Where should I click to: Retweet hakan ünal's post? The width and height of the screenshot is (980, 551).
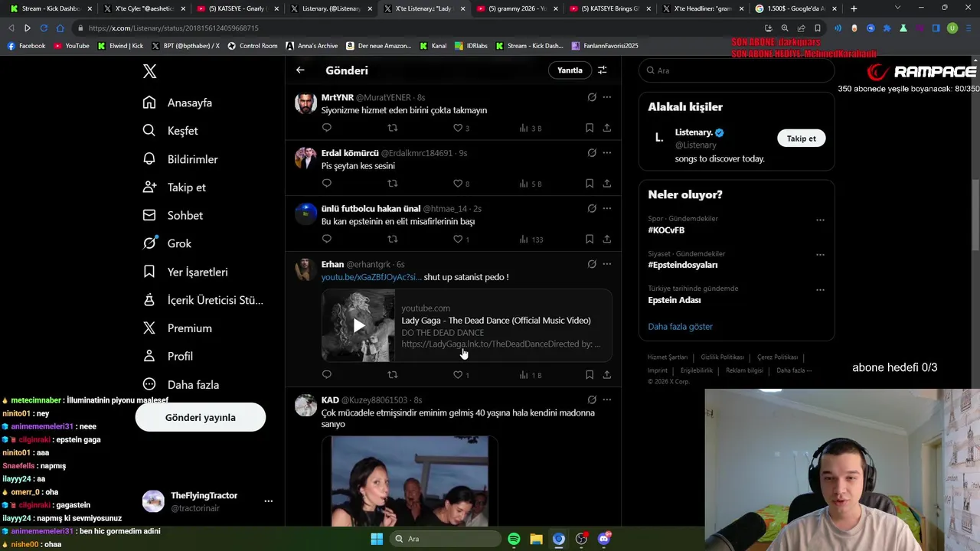coord(393,240)
